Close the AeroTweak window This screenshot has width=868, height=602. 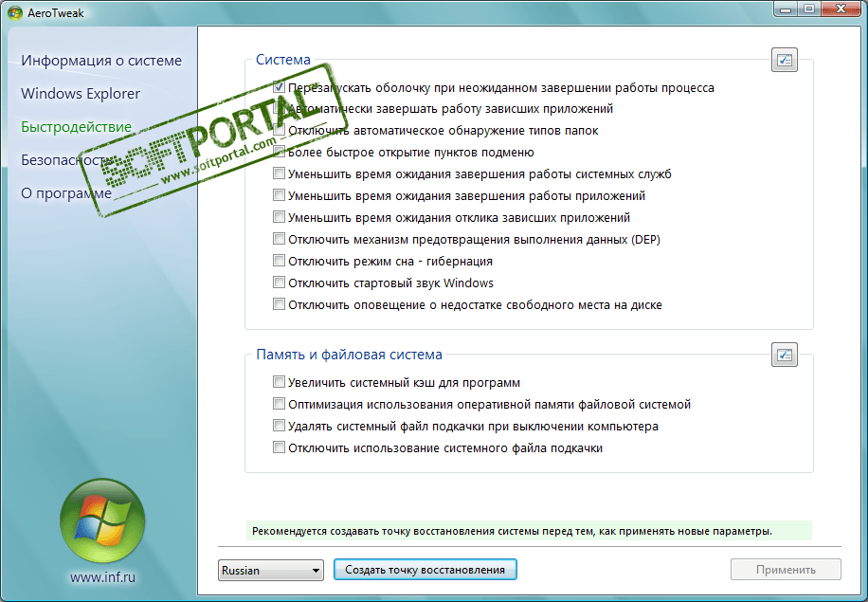[841, 9]
